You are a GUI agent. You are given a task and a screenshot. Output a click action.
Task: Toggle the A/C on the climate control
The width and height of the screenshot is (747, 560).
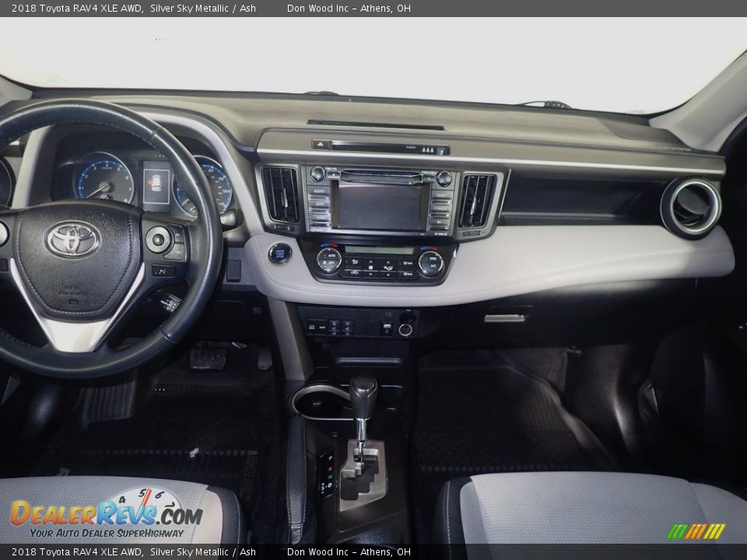coord(433,266)
